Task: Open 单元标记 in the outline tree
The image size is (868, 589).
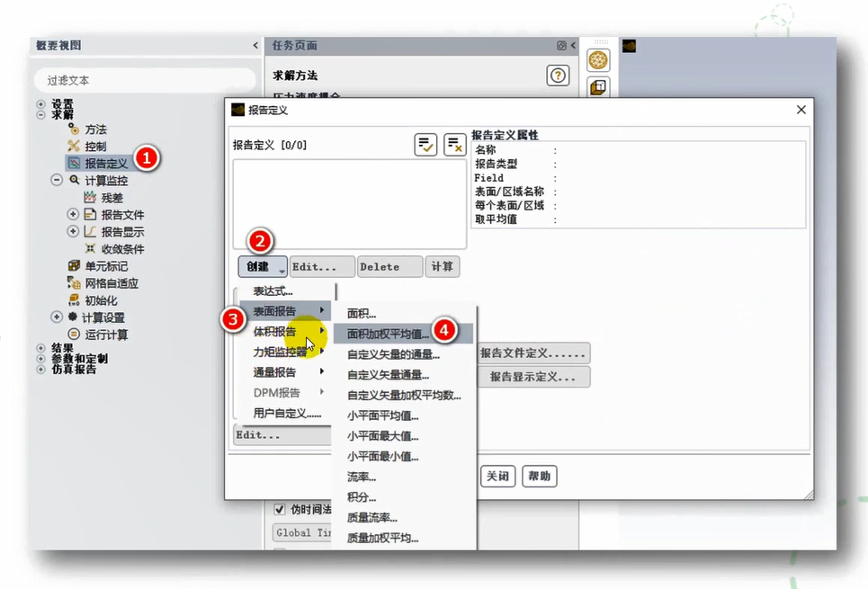Action: [106, 266]
